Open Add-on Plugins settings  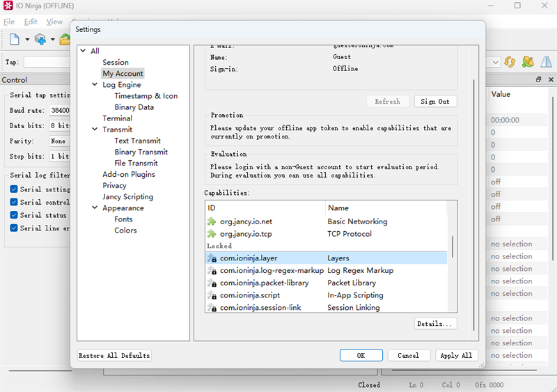pos(129,174)
